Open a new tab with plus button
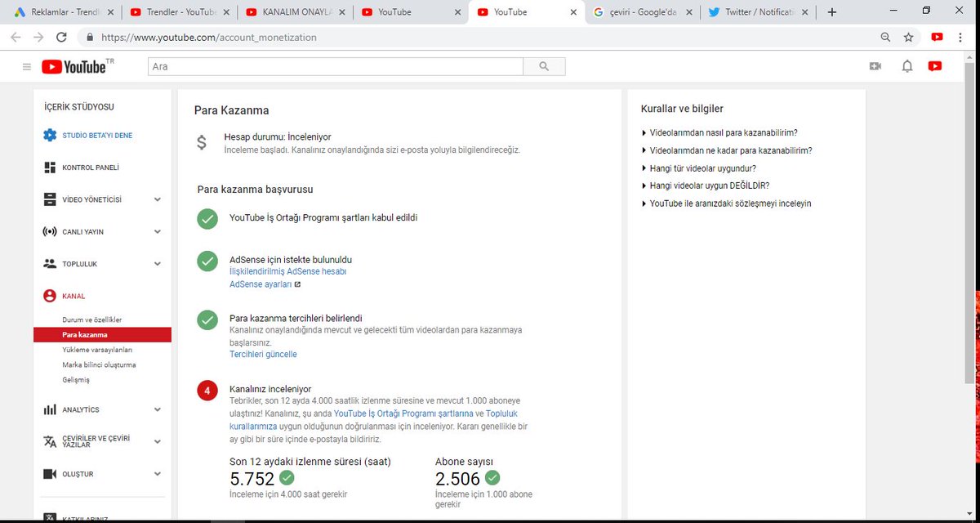Image resolution: width=980 pixels, height=523 pixels. (831, 12)
